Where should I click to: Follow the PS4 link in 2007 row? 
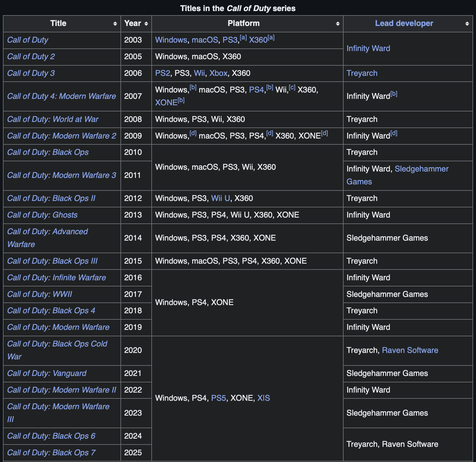[x=256, y=90]
